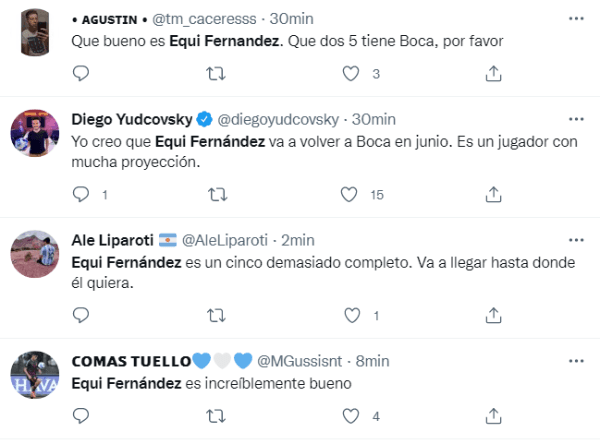The width and height of the screenshot is (600, 444).
Task: Reply to AGUSTIN's tweet about Equi Fernandez
Action: tap(81, 73)
